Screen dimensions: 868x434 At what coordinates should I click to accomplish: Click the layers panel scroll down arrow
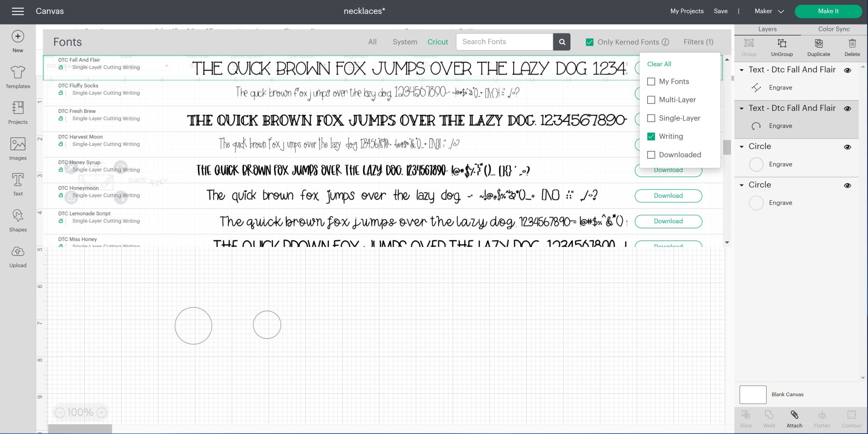tap(863, 378)
